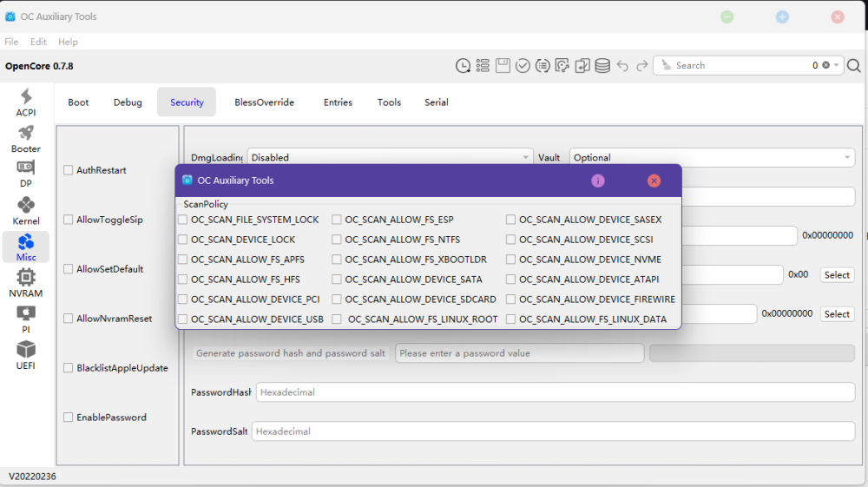The height and width of the screenshot is (487, 868).
Task: Open the Help menu
Action: point(68,42)
